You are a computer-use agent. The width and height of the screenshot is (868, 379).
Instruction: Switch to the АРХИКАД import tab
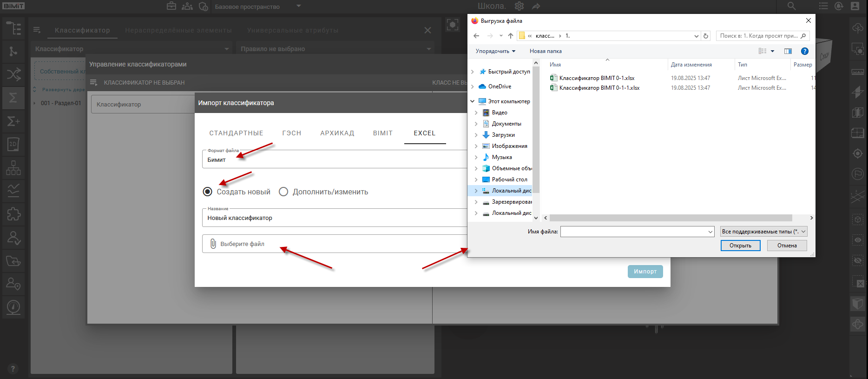click(x=337, y=133)
